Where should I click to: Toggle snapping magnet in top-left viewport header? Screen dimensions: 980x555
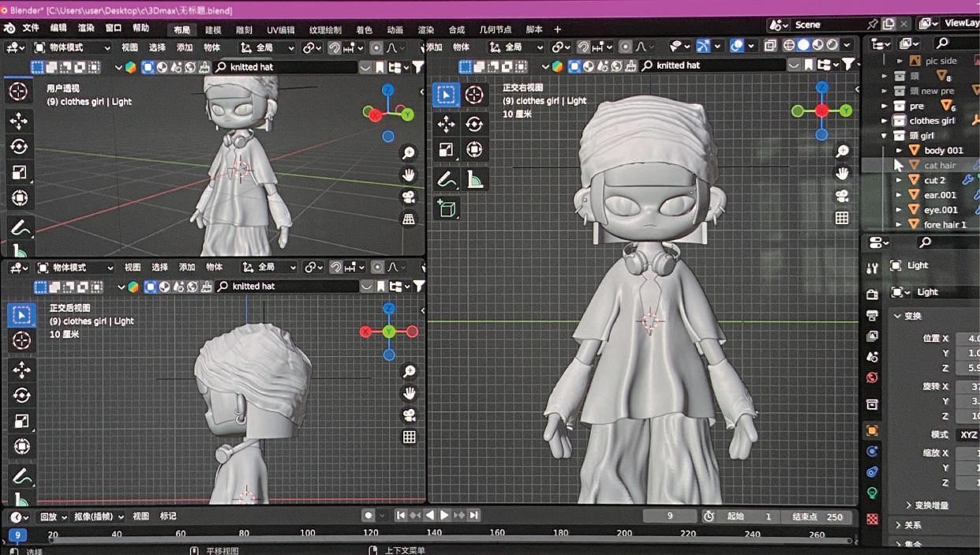[x=335, y=47]
